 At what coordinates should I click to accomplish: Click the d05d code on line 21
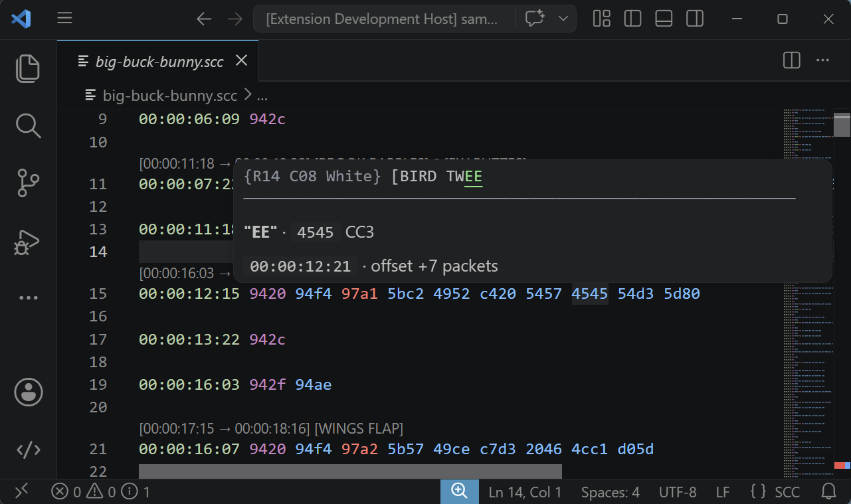pyautogui.click(x=636, y=450)
